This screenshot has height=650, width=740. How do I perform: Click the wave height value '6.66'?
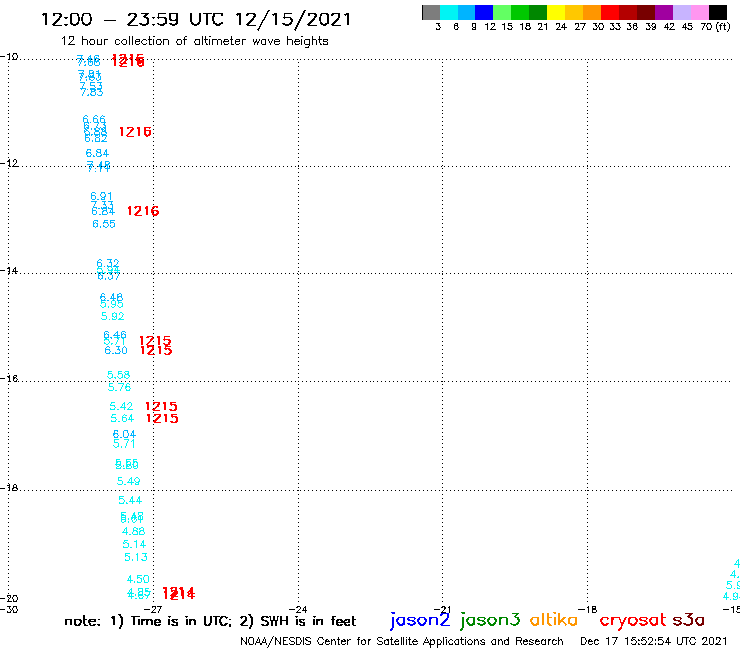[x=94, y=120]
